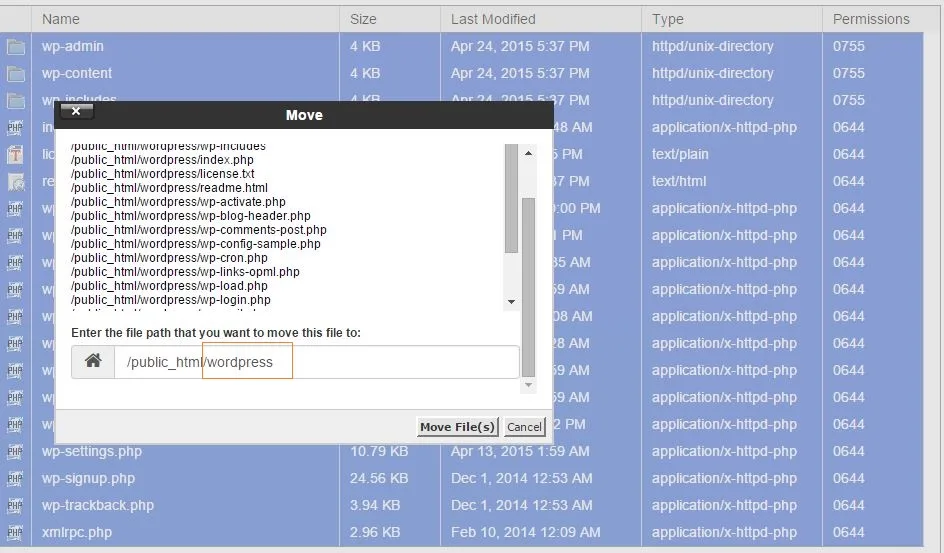Viewport: 944px width, 553px height.
Task: Click the httpd/unix-directory type of wp-admin
Action: [713, 46]
